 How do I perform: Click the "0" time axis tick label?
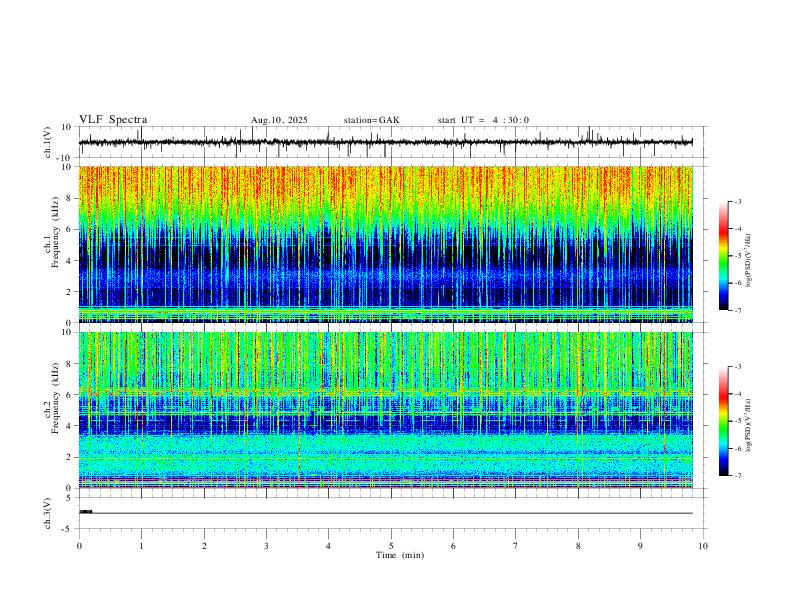[79, 546]
